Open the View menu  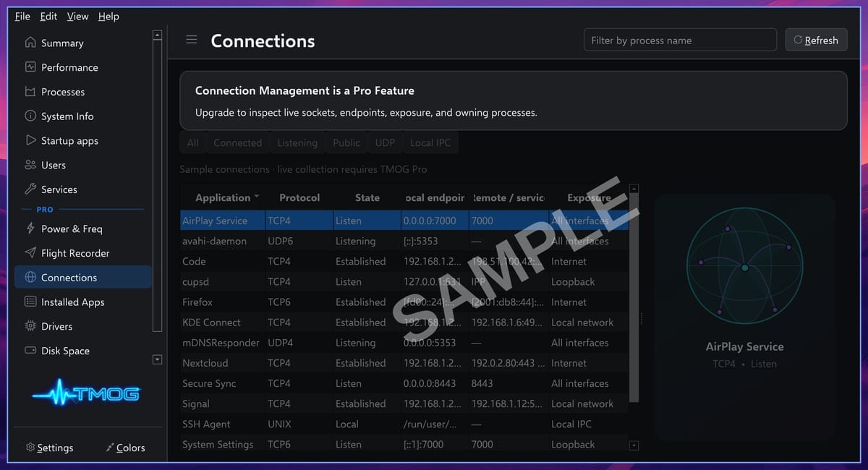point(77,16)
